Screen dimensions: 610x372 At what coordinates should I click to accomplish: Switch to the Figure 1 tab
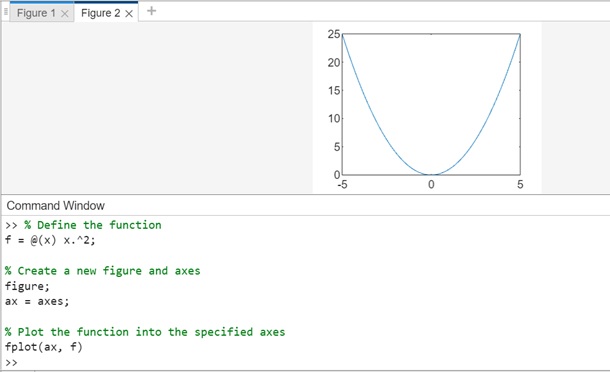(36, 13)
